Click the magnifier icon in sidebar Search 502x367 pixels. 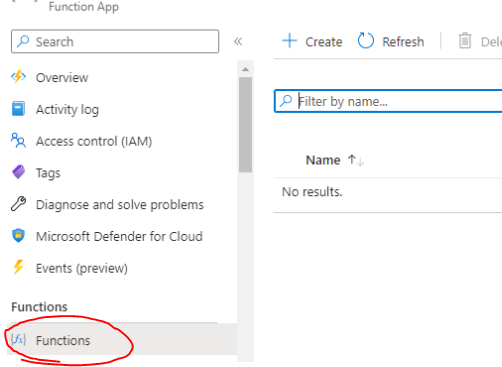[x=23, y=41]
